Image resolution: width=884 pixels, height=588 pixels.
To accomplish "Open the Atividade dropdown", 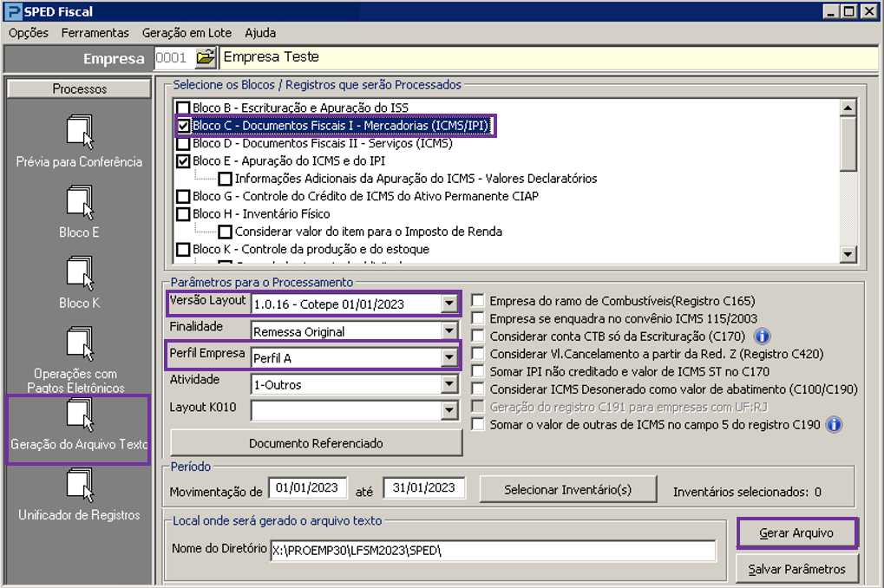I will click(x=449, y=384).
